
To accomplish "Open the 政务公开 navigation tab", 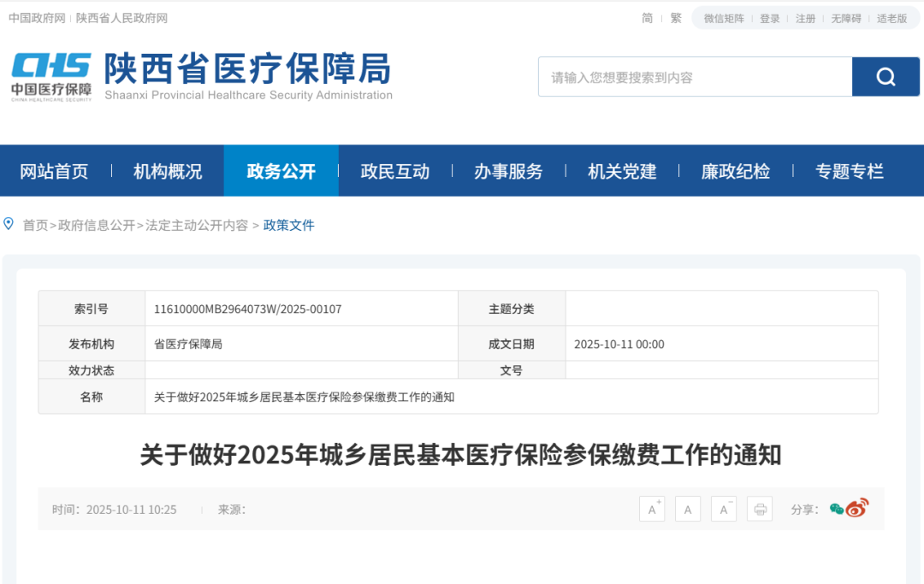I will [281, 171].
